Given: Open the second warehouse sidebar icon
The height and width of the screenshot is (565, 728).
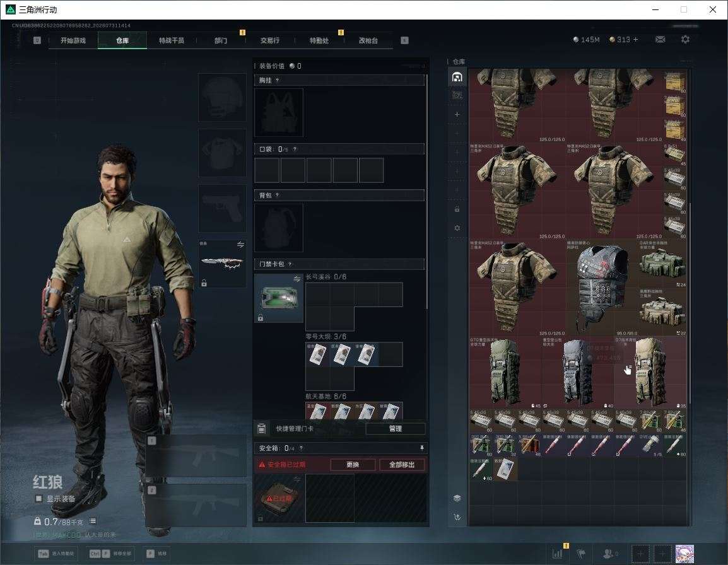Looking at the screenshot, I should tap(457, 95).
